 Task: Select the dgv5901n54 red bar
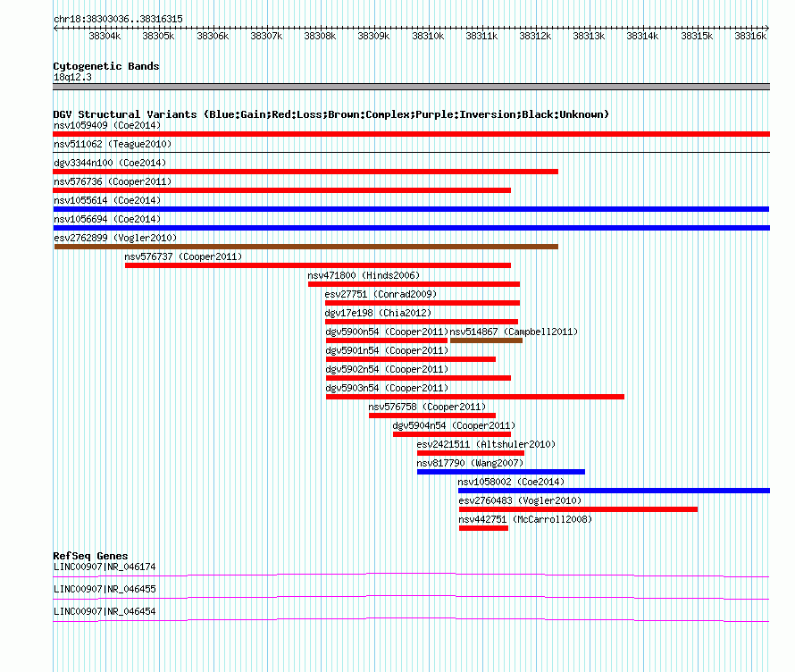[x=411, y=359]
